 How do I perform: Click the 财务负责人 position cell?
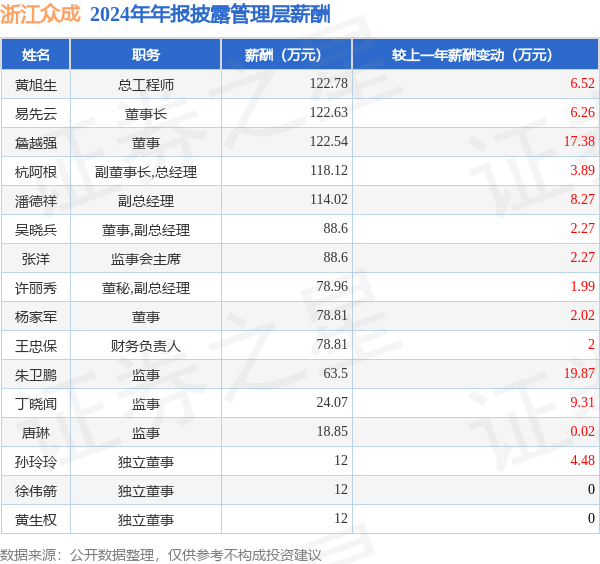(x=146, y=346)
